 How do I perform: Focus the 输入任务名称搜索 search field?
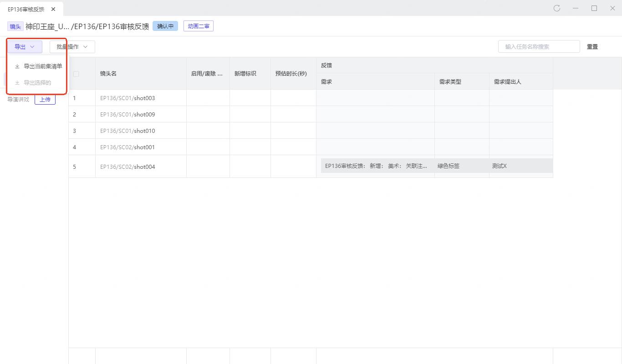coord(539,46)
